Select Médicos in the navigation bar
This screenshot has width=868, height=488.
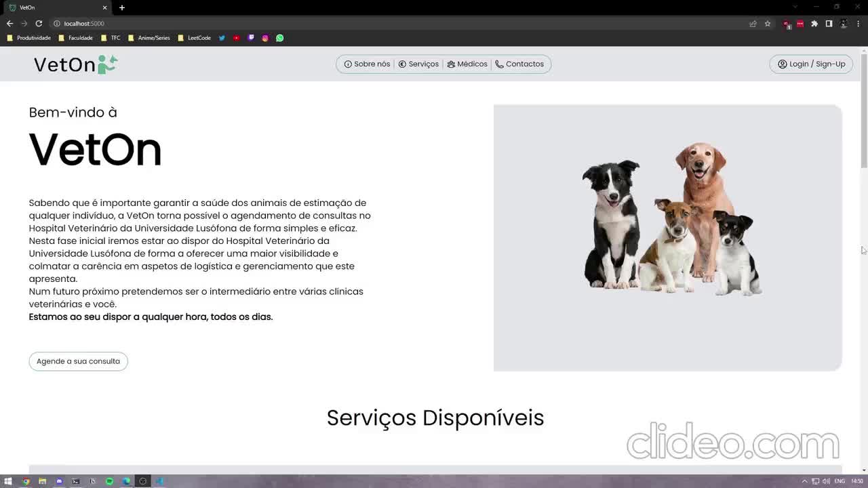[x=467, y=64]
